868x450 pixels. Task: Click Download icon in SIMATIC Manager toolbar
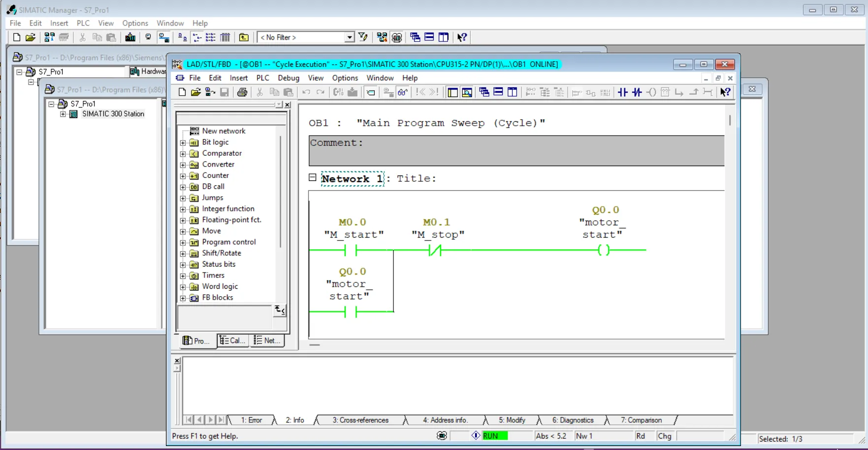coord(130,37)
